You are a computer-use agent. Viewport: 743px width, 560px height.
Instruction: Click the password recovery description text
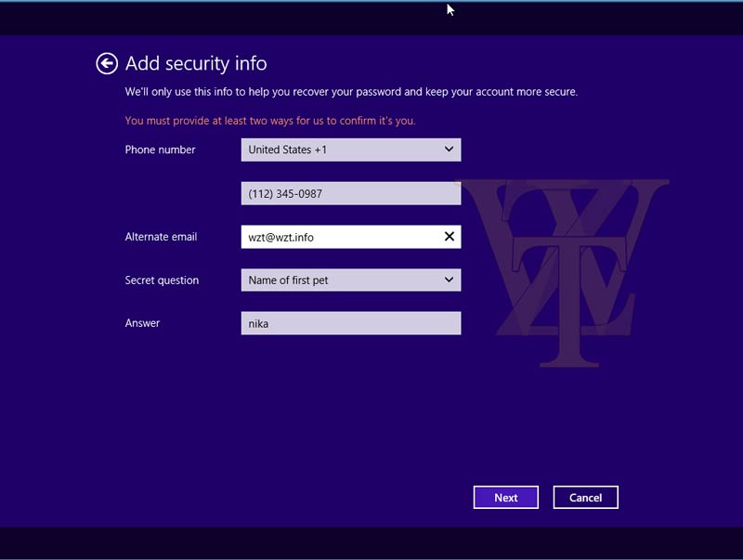tap(351, 92)
